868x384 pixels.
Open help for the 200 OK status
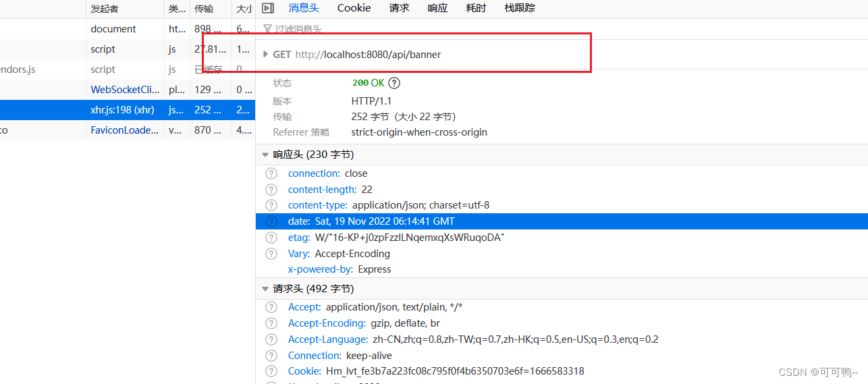coord(394,83)
